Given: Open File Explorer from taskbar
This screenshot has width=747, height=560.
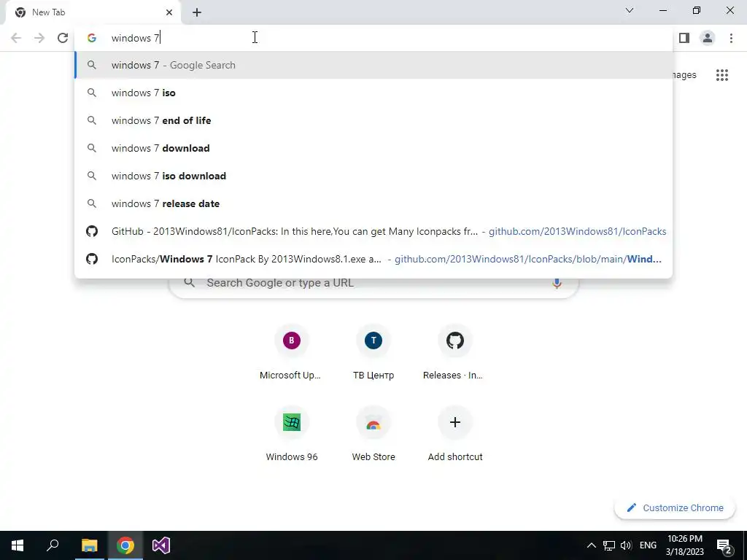Looking at the screenshot, I should (x=89, y=545).
